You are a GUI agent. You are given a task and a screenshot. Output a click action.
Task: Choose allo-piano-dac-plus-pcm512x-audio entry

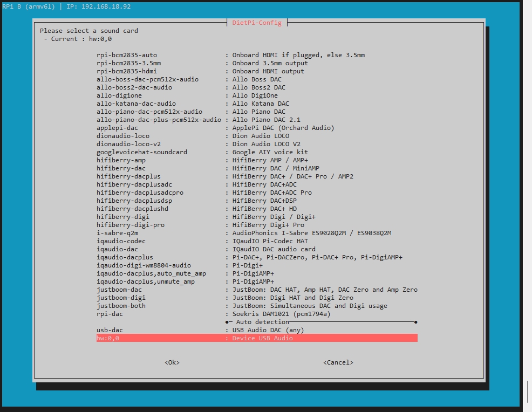(x=257, y=120)
